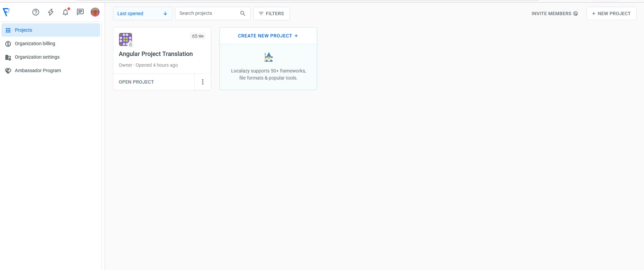Focus the Search projects field
The width and height of the screenshot is (644, 270).
coord(213,13)
